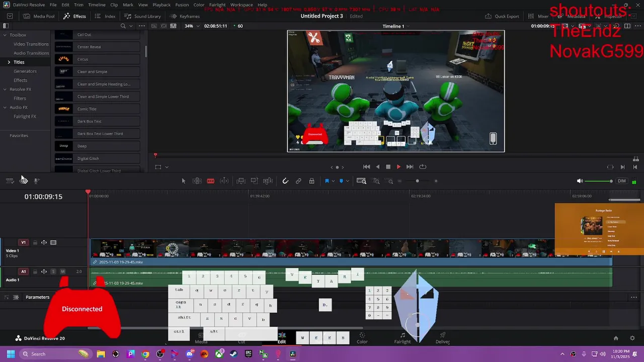The width and height of the screenshot is (644, 362).
Task: Open the Fusion menu
Action: [182, 5]
